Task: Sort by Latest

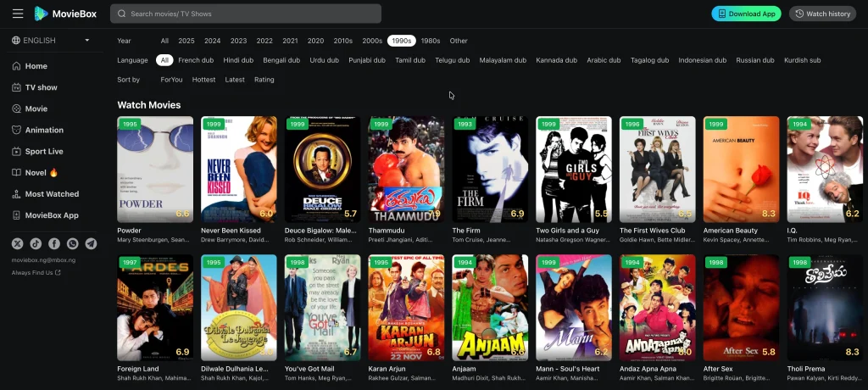Action: (235, 80)
